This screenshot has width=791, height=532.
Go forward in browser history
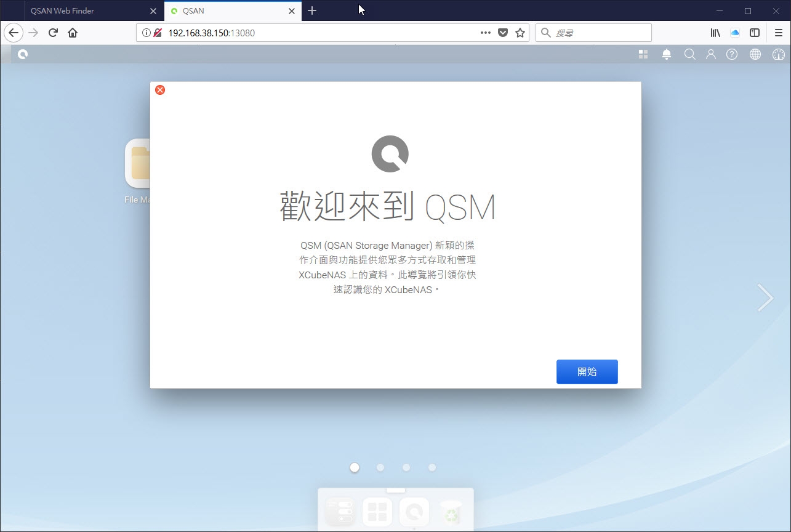[x=33, y=33]
